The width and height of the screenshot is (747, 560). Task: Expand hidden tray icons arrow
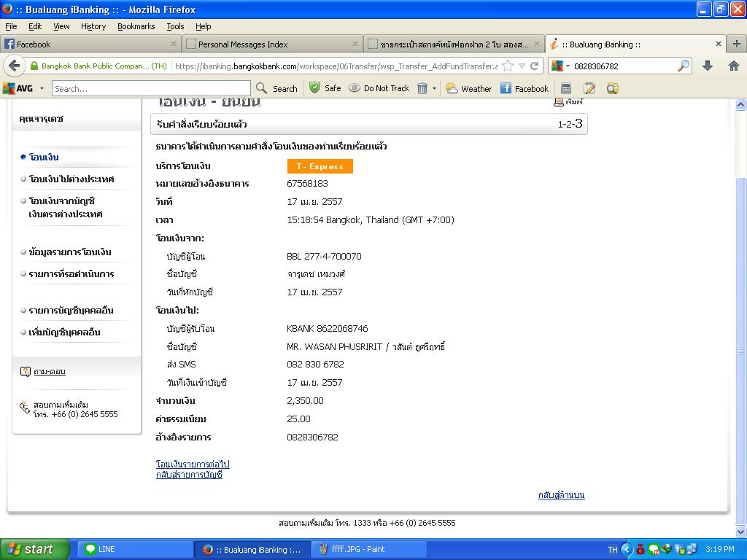click(x=627, y=550)
